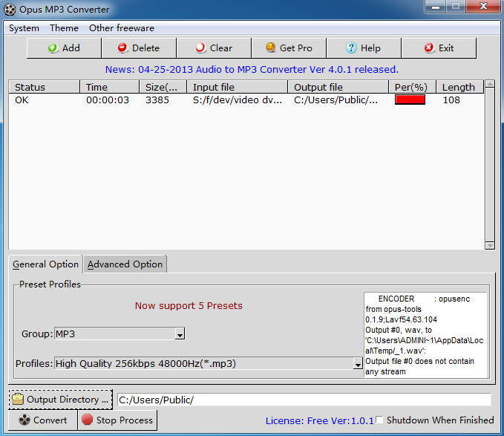Click the output directory path field
The image size is (504, 436).
304,400
